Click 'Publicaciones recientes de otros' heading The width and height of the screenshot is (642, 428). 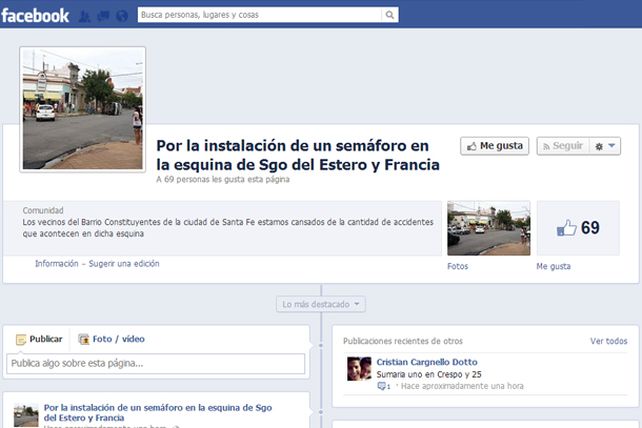(x=403, y=341)
